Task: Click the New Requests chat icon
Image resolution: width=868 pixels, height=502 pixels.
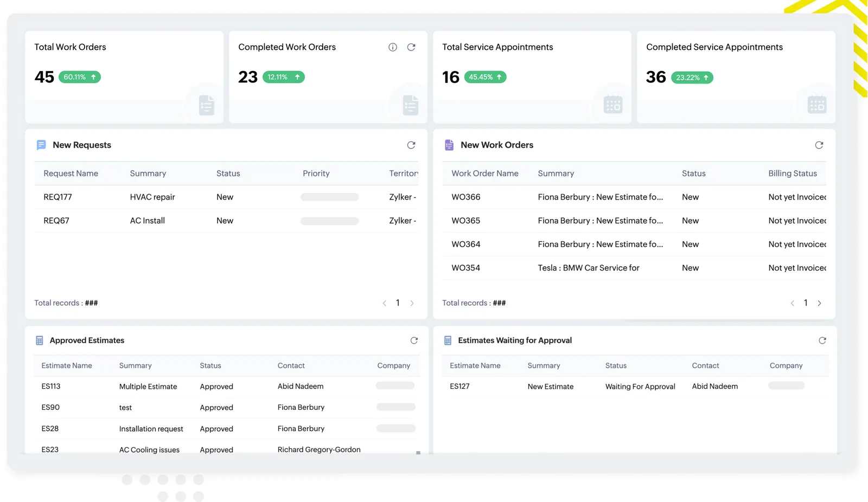Action: (x=41, y=145)
